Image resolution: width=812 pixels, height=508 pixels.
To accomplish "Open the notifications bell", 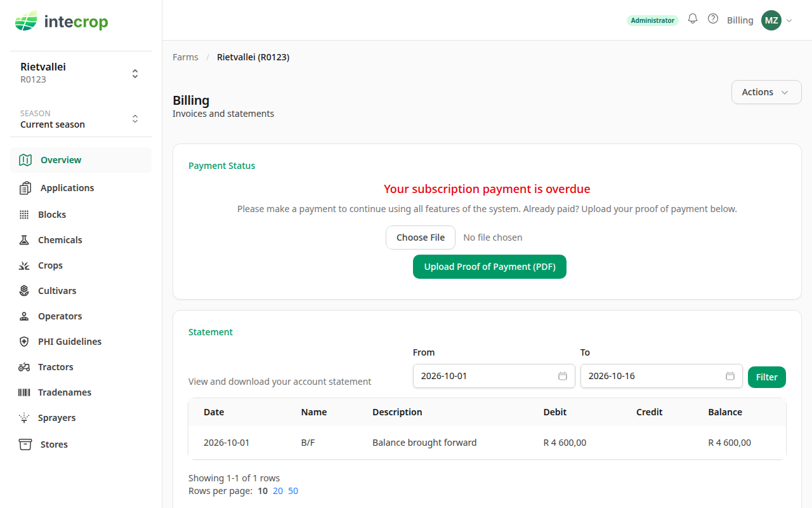I will click(693, 19).
